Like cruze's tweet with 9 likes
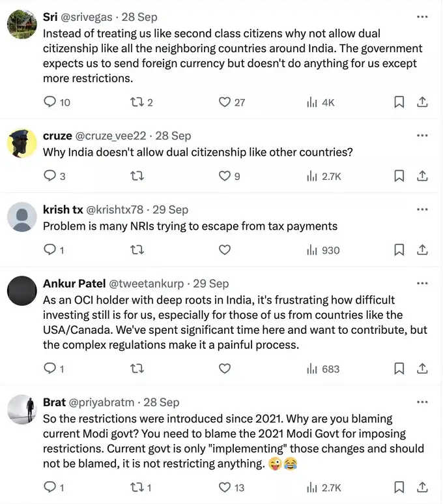This screenshot has width=443, height=504. click(x=225, y=176)
